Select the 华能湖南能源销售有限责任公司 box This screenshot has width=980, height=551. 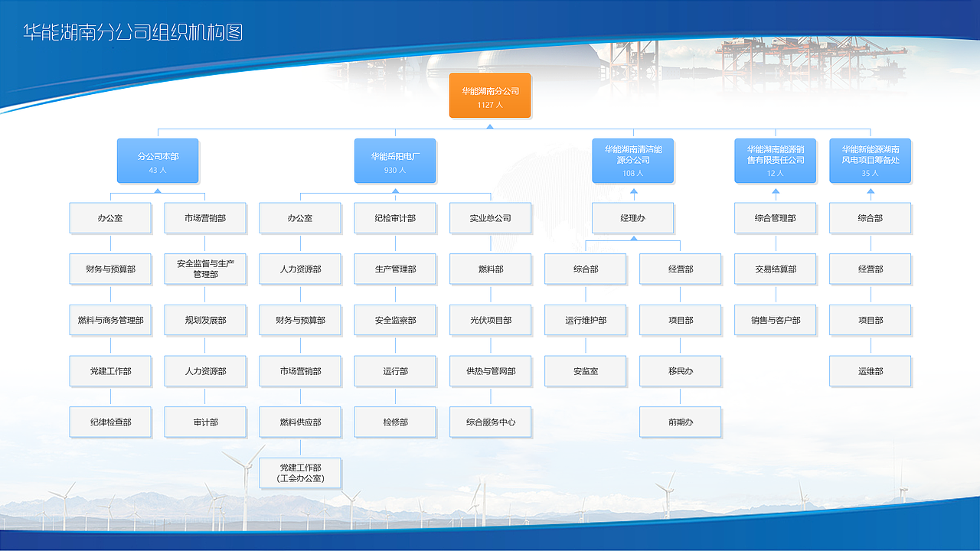coord(776,161)
